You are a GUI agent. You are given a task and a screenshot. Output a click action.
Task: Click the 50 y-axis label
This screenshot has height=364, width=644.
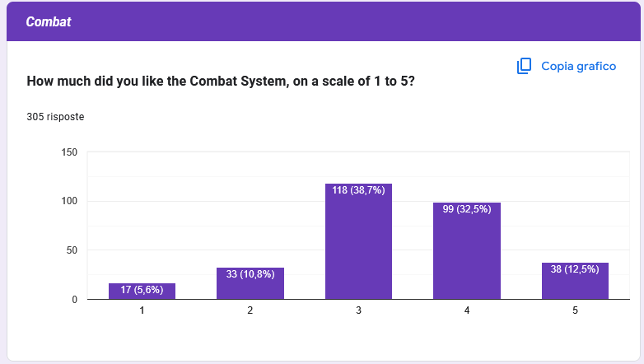pyautogui.click(x=72, y=250)
